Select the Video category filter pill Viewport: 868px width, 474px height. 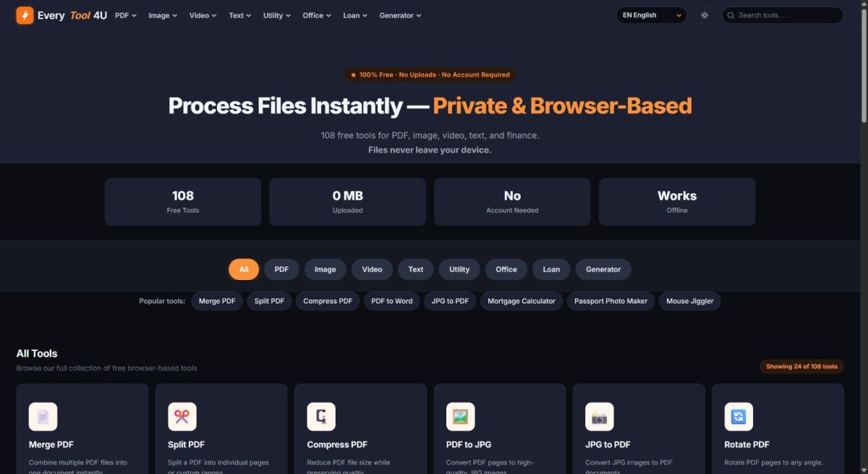click(x=372, y=269)
